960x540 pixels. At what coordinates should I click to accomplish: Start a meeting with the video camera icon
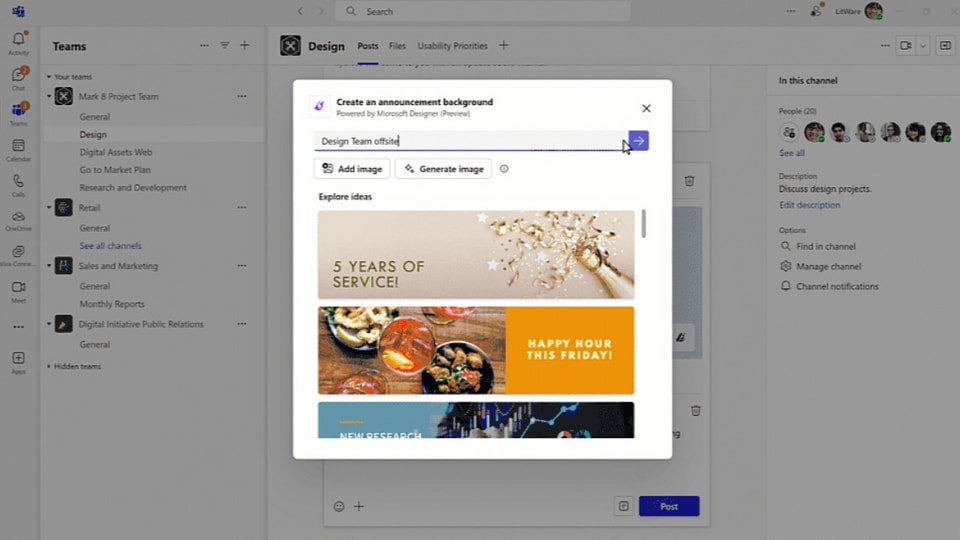pyautogui.click(x=906, y=45)
